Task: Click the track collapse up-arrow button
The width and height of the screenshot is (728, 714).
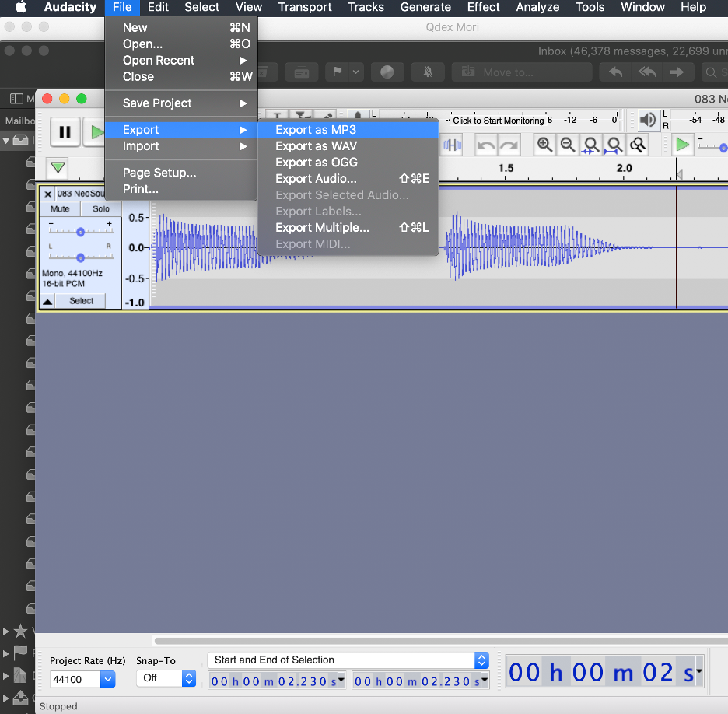Action: click(47, 301)
